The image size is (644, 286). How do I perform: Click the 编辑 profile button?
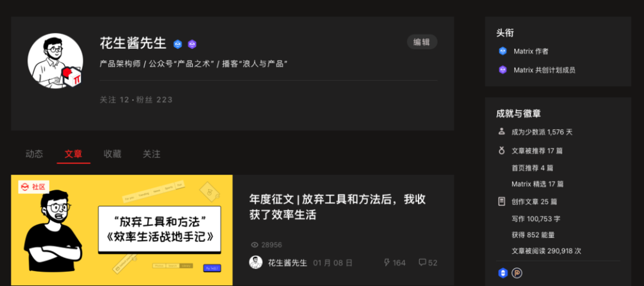click(422, 42)
